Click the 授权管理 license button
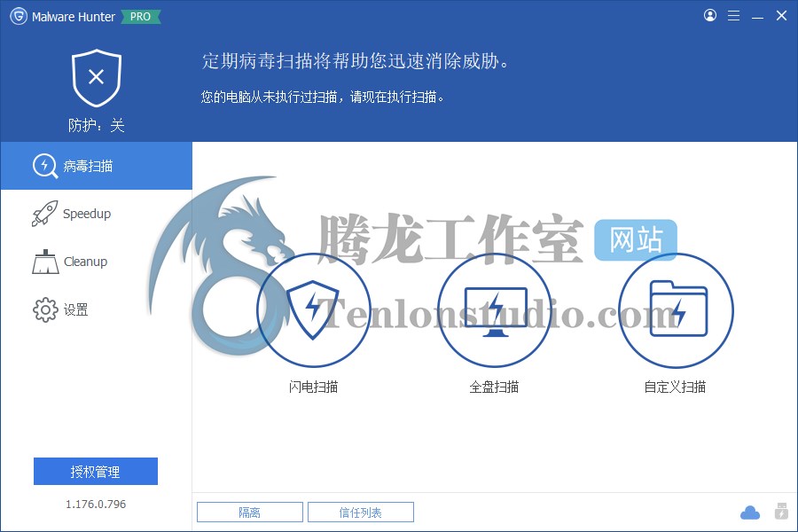The image size is (798, 532). tap(96, 472)
